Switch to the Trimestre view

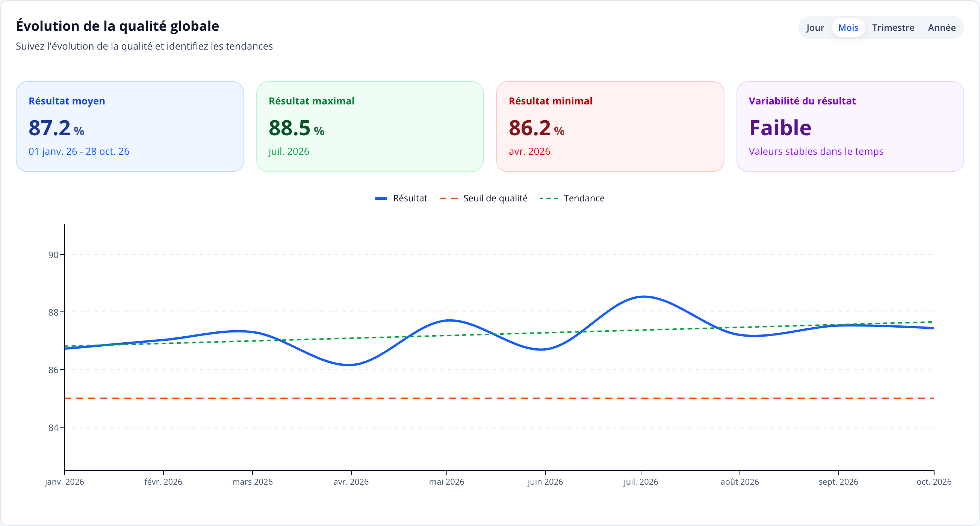[893, 27]
